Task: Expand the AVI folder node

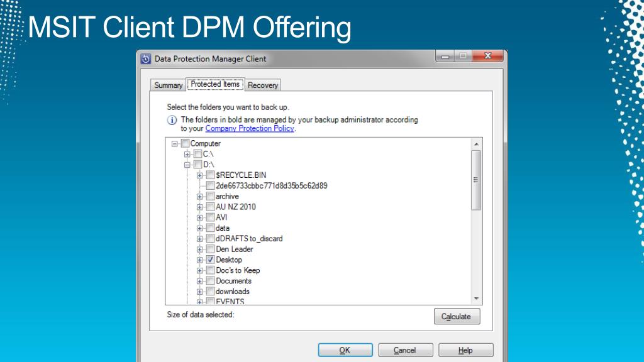Action: pos(199,217)
